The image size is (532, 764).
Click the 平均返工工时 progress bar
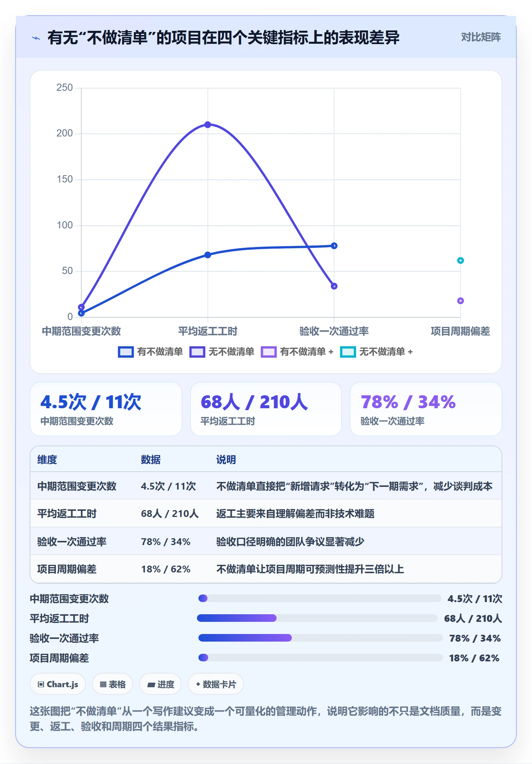tap(317, 618)
